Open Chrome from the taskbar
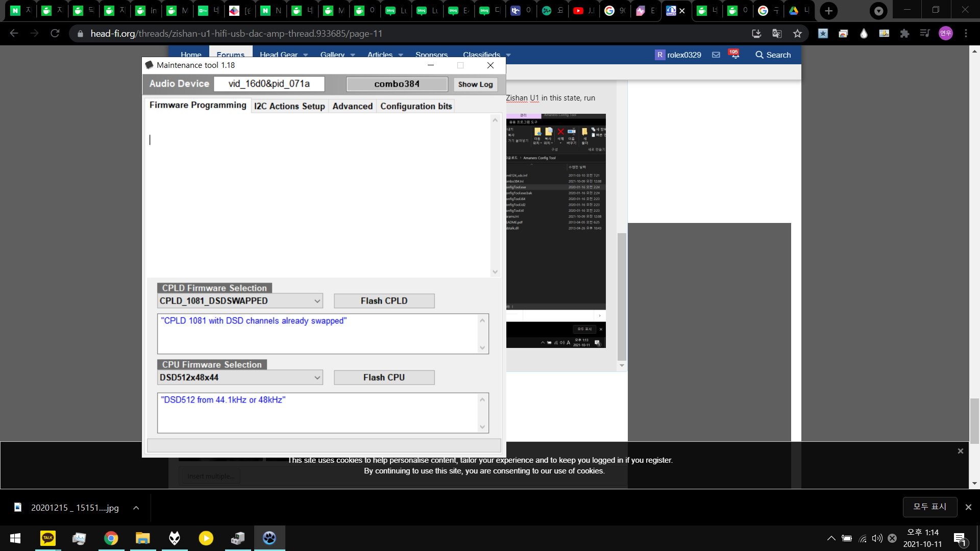Viewport: 980px width, 551px height. 111,538
